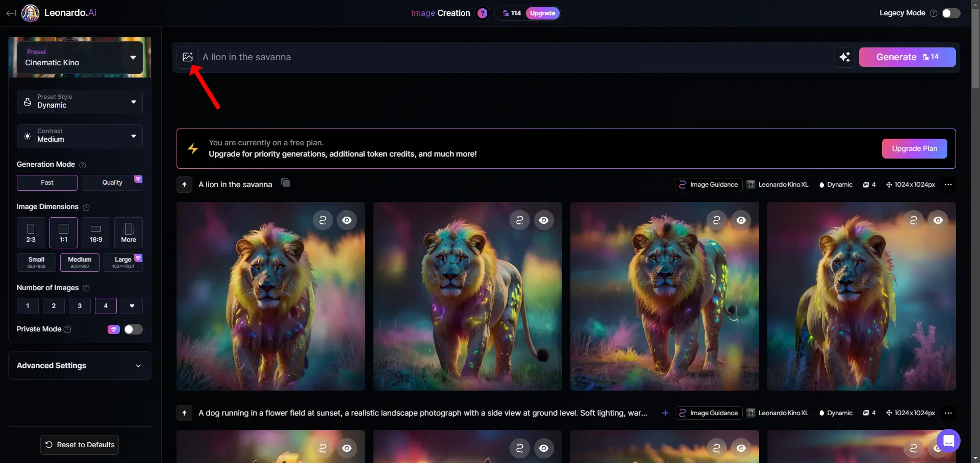Click the back arrow beside the Leonardo.Ai logo

point(11,13)
